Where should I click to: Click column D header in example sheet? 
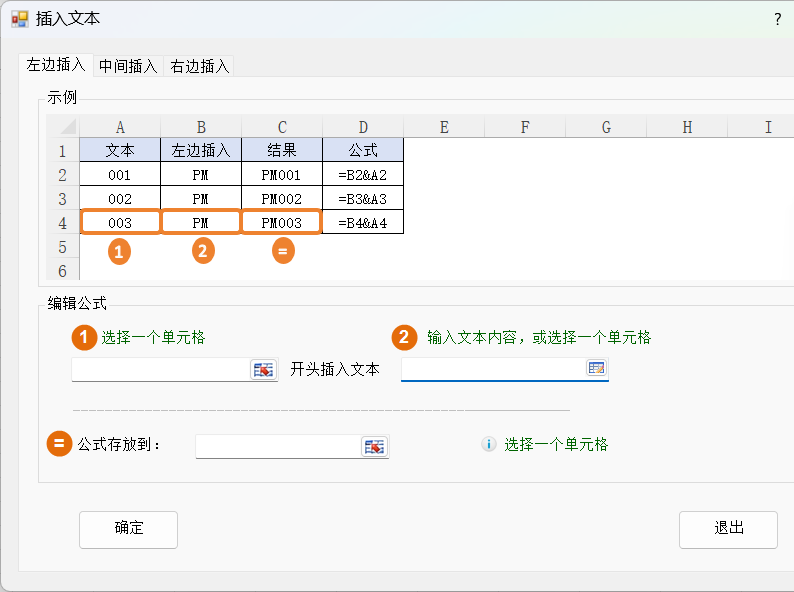(363, 127)
